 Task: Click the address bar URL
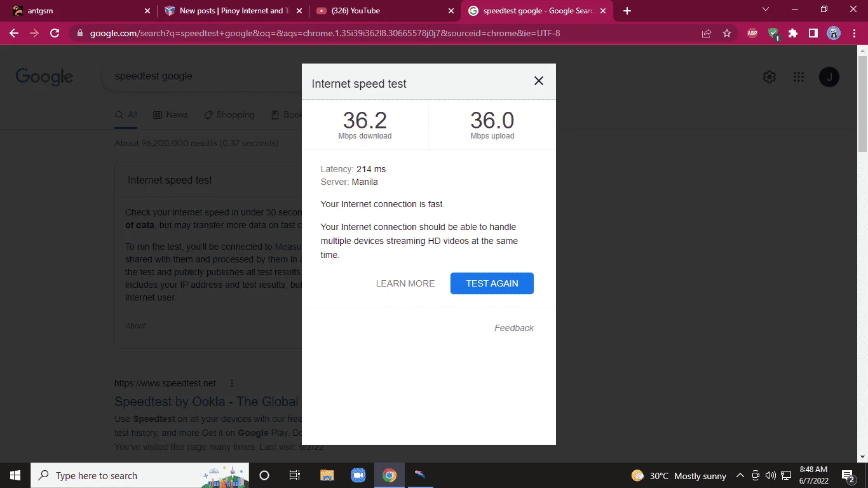click(x=325, y=33)
